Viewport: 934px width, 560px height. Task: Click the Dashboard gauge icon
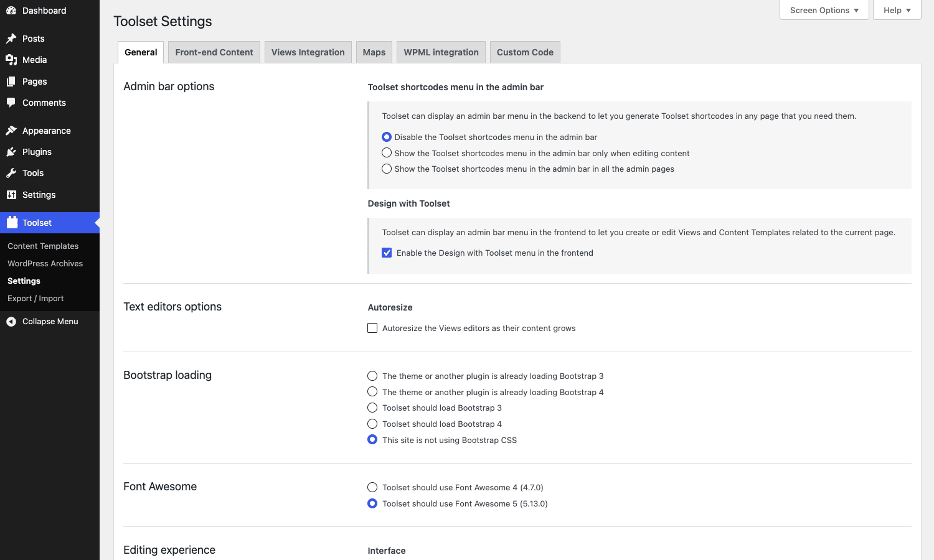pos(11,11)
